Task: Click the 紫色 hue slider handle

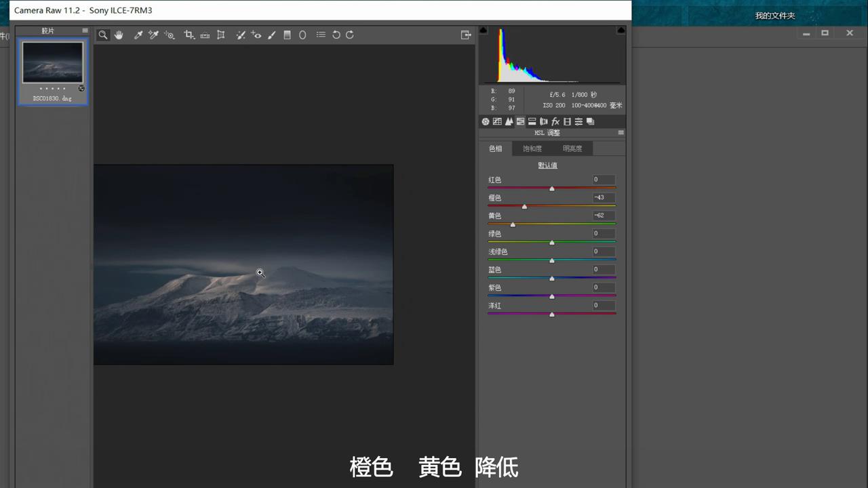Action: [x=552, y=296]
